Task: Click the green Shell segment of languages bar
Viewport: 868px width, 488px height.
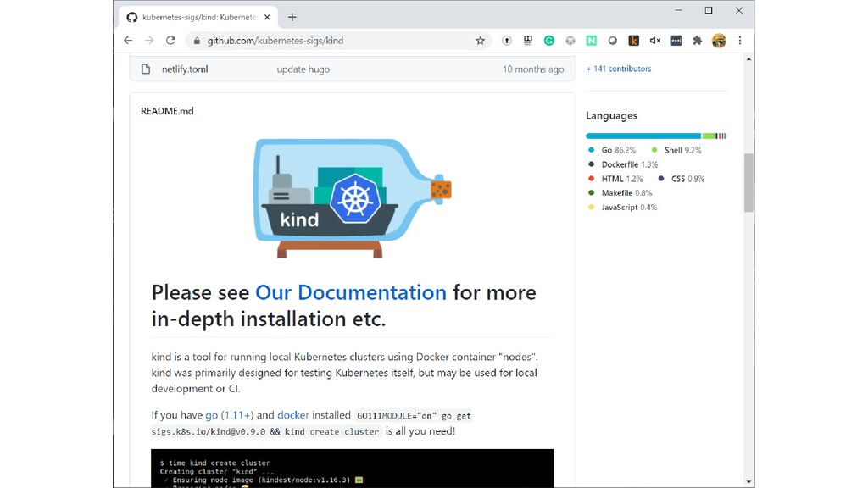Action: pos(708,136)
